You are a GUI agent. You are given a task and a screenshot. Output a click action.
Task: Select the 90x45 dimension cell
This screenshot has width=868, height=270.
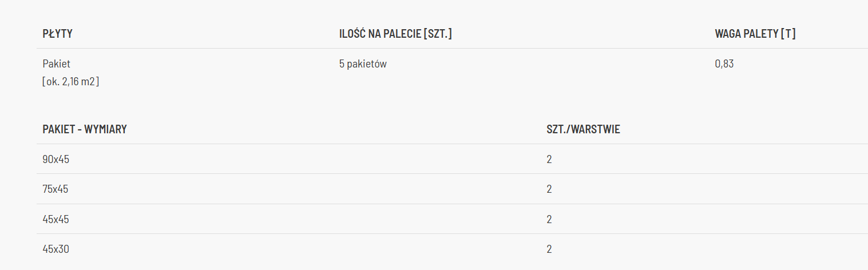click(x=56, y=159)
